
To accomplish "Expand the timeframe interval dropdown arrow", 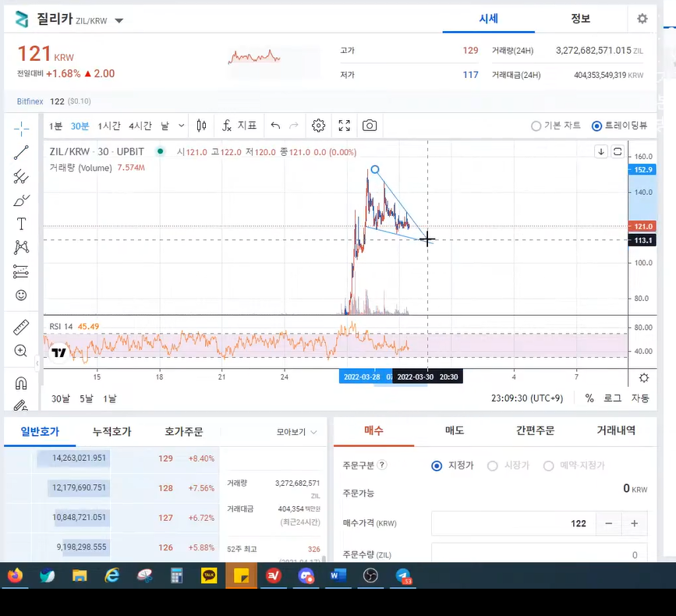I will point(182,126).
